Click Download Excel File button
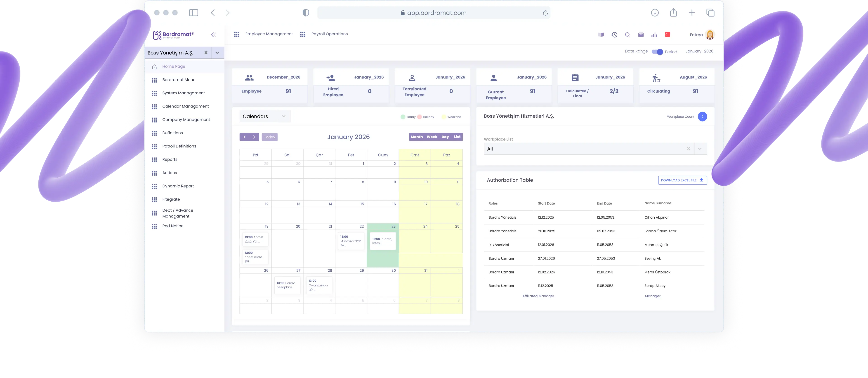 click(682, 180)
